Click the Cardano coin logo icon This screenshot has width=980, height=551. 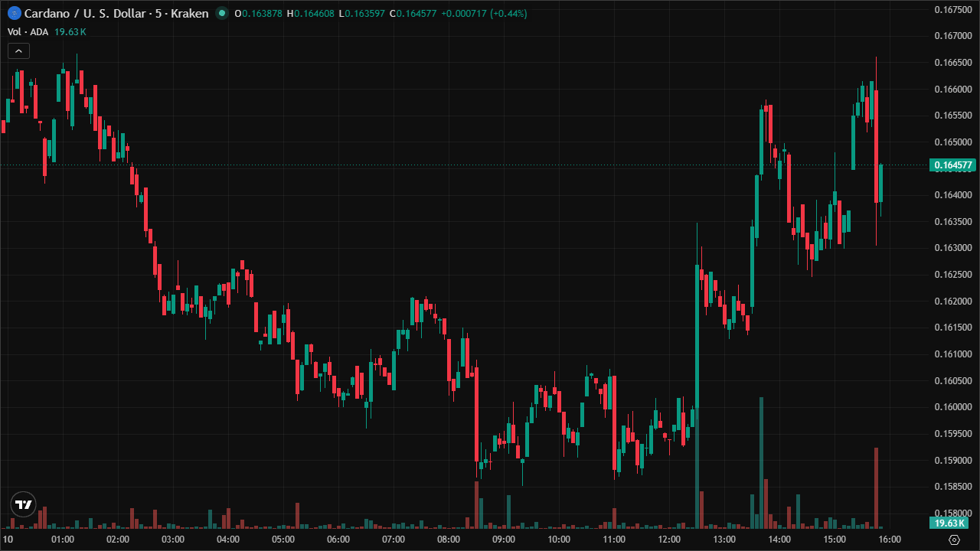13,14
